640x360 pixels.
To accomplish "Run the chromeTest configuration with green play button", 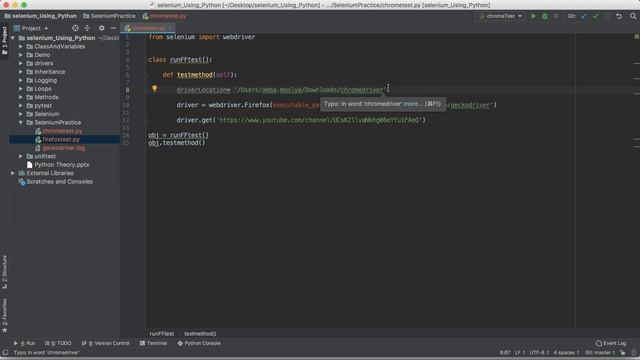I will click(x=533, y=16).
